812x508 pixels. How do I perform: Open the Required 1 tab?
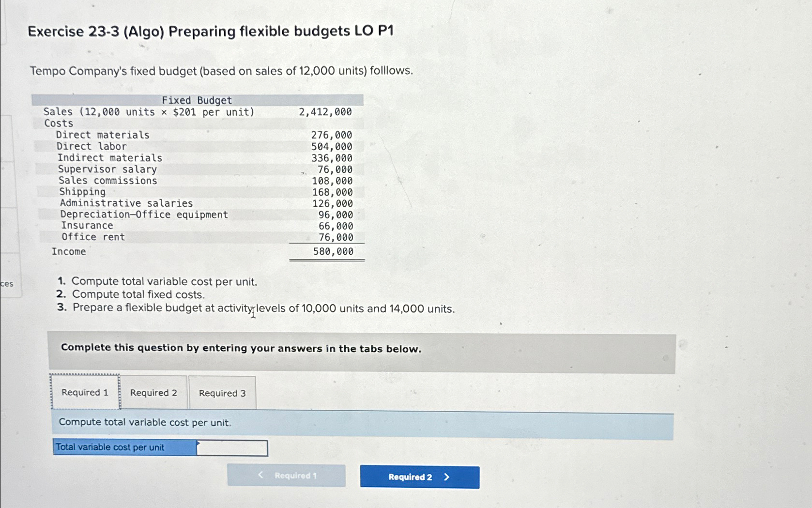(x=85, y=392)
